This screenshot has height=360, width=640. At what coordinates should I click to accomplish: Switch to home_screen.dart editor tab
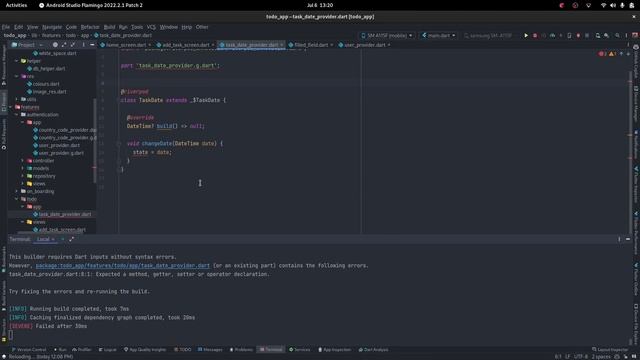(x=125, y=45)
